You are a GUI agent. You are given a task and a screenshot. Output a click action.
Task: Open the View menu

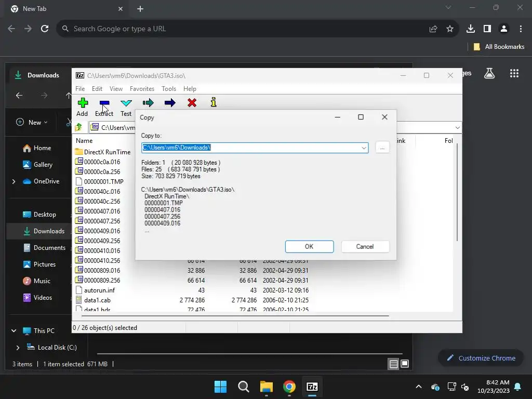point(116,88)
